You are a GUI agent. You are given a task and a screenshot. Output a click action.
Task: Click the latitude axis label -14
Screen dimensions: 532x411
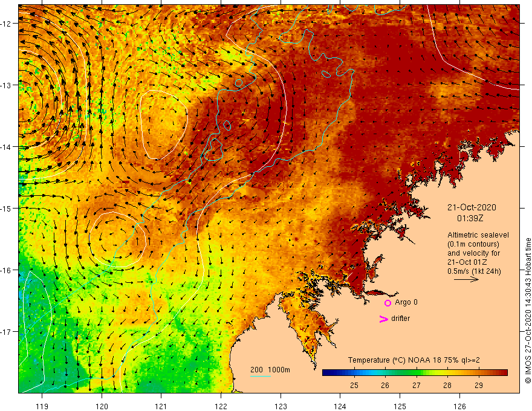[x=6, y=147]
